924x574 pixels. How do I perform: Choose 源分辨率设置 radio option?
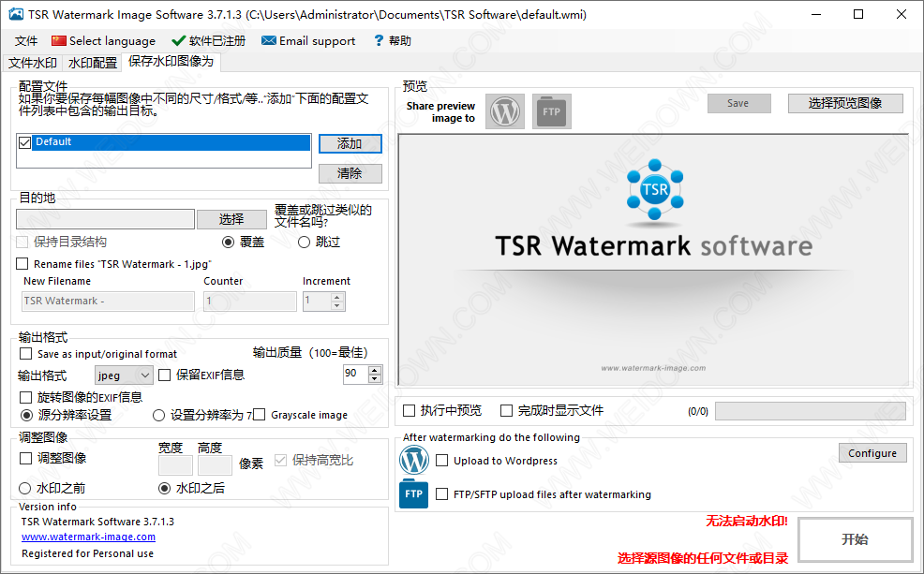coord(26,415)
